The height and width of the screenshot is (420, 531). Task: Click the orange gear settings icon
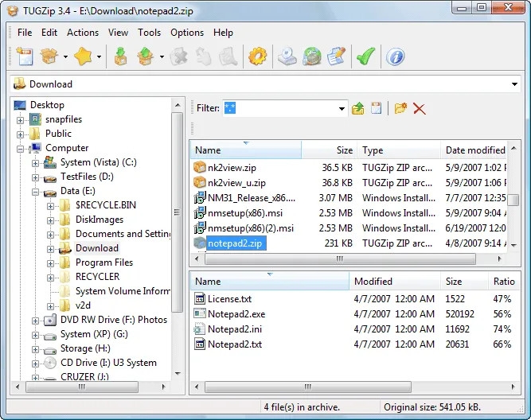coord(257,56)
